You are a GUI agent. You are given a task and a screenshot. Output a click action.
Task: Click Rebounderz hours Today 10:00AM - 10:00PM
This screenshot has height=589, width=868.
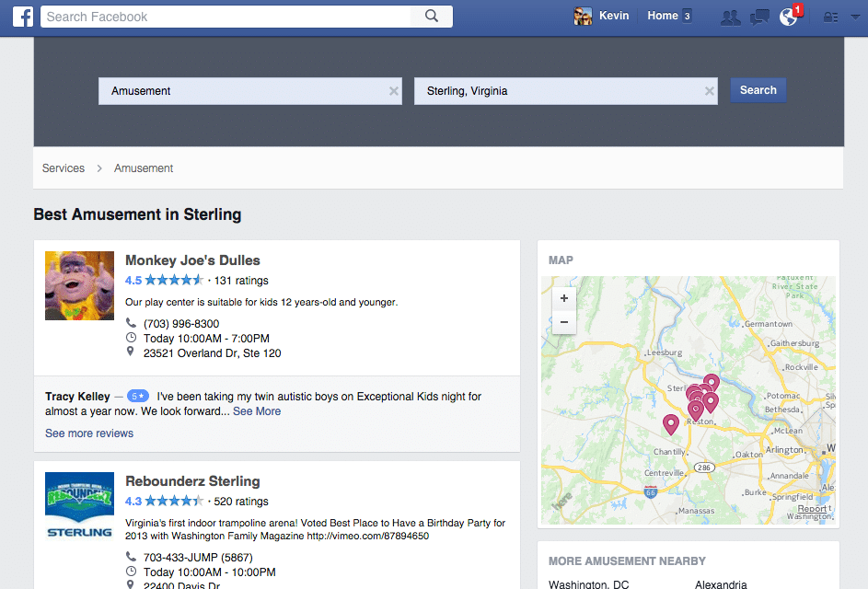[209, 572]
